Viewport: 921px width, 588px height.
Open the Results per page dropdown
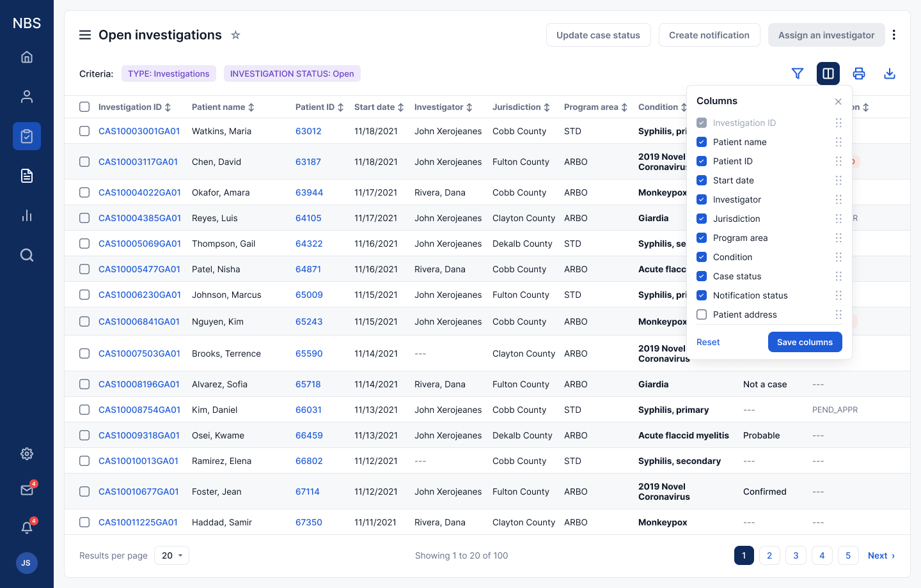coord(172,555)
